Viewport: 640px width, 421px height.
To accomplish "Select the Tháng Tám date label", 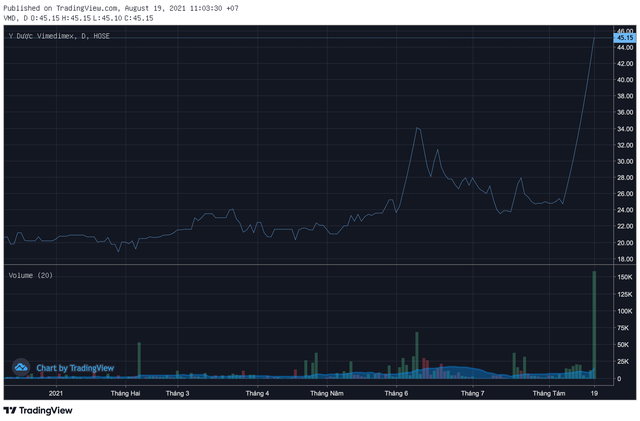I will (x=548, y=393).
